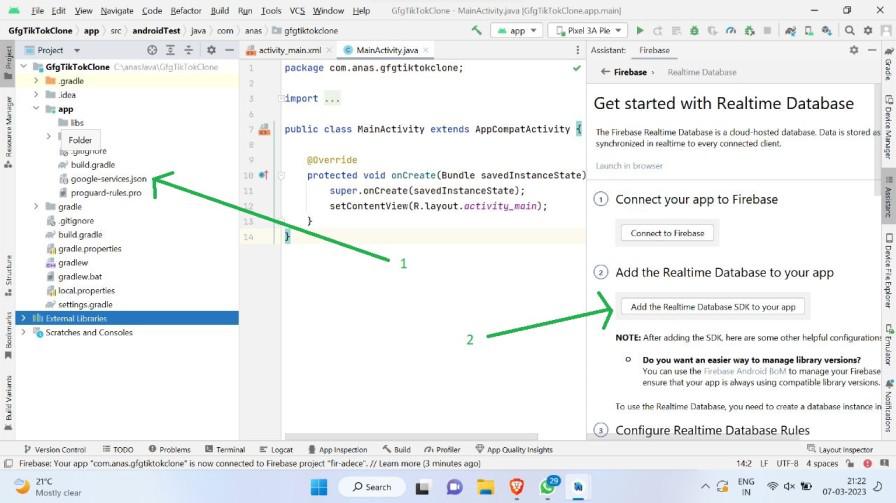Open Logcat tool window
This screenshot has height=503, width=896.
[275, 450]
